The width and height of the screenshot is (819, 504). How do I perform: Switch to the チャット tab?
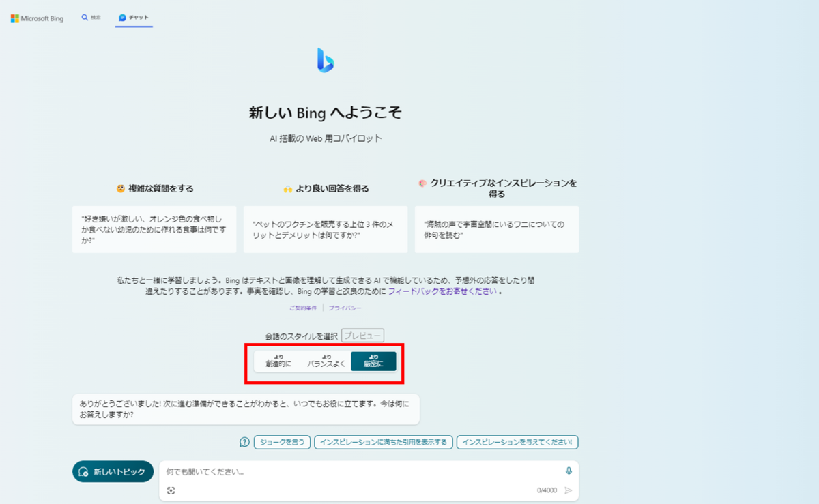(134, 18)
